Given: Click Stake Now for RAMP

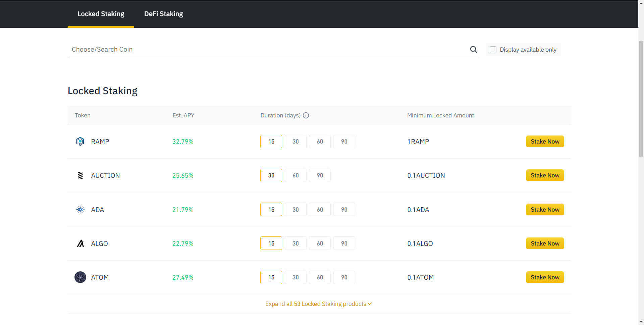Looking at the screenshot, I should click(545, 142).
